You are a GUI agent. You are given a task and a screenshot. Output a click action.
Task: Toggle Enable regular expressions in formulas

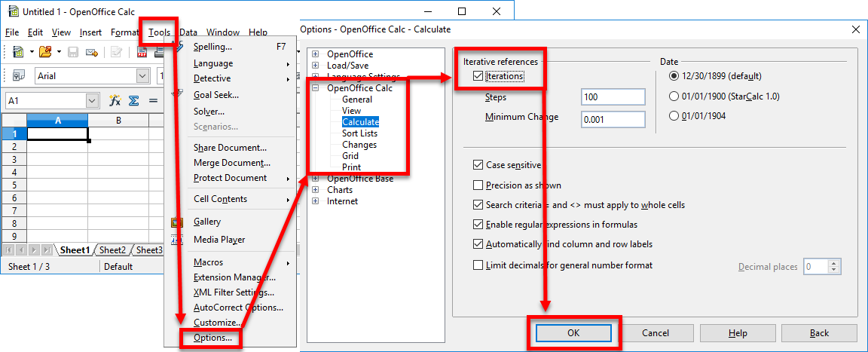tap(478, 225)
